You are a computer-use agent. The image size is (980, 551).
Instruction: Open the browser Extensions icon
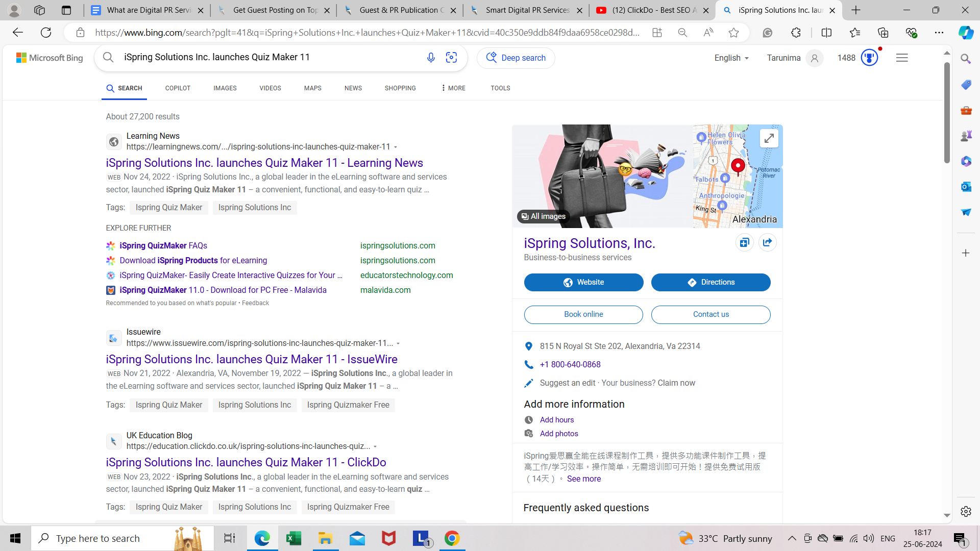796,33
